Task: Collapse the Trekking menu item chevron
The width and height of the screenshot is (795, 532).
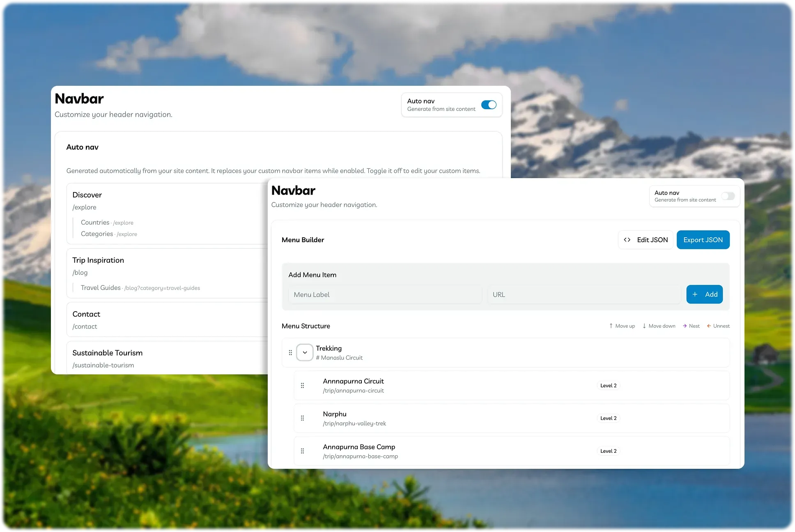Action: click(x=305, y=353)
